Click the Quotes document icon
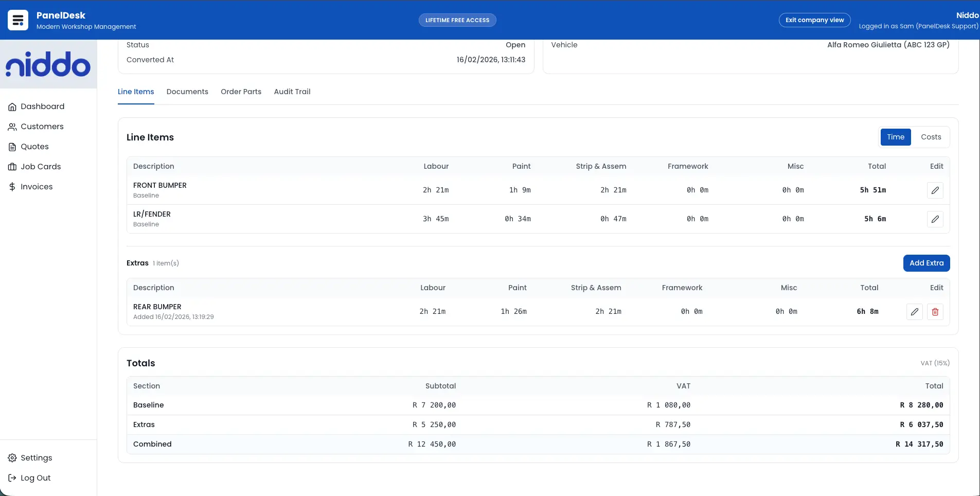This screenshot has height=496, width=980. (12, 147)
